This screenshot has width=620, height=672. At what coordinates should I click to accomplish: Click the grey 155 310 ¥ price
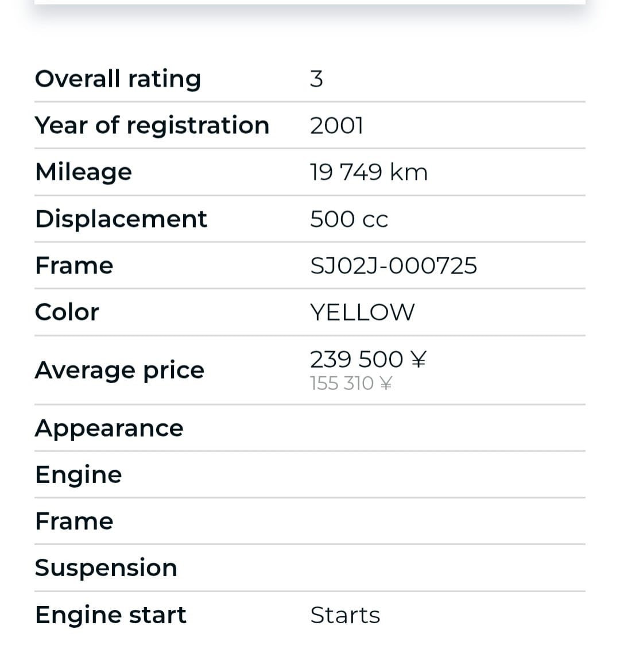tap(351, 383)
